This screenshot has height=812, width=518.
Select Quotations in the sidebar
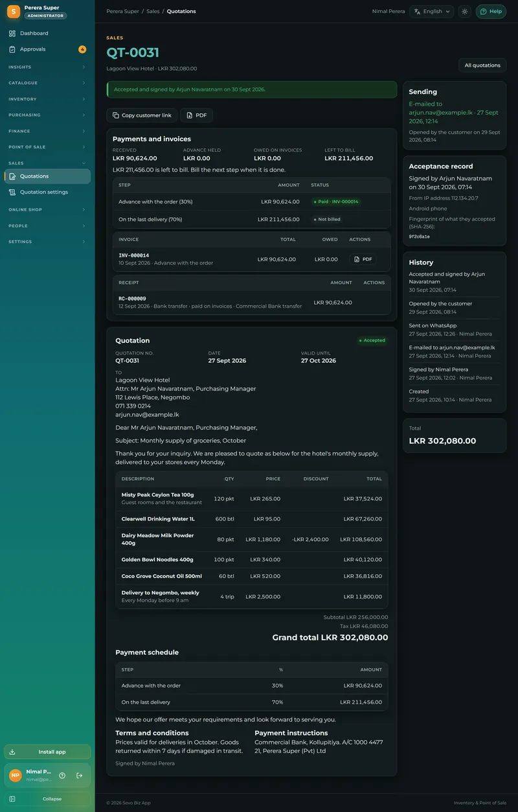pyautogui.click(x=47, y=176)
